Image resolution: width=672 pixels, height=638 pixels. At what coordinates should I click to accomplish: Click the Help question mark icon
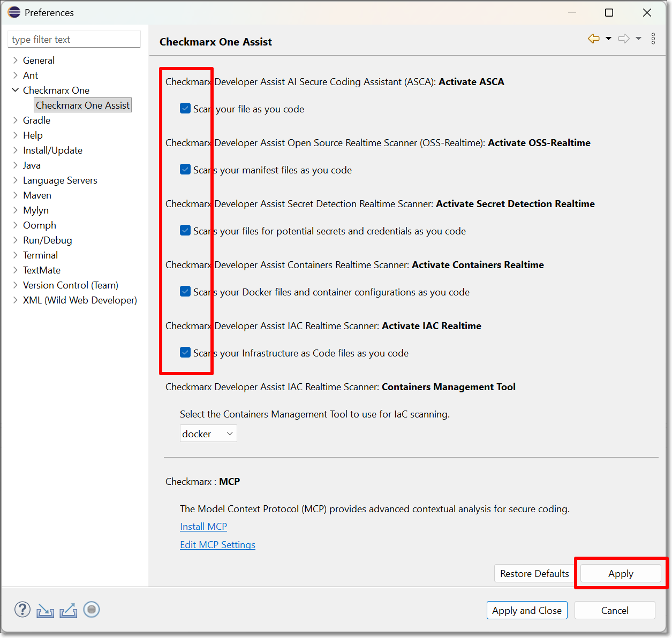click(22, 609)
